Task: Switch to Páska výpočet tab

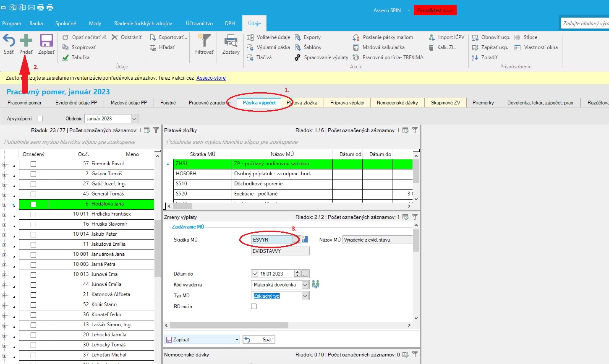Action: (259, 103)
